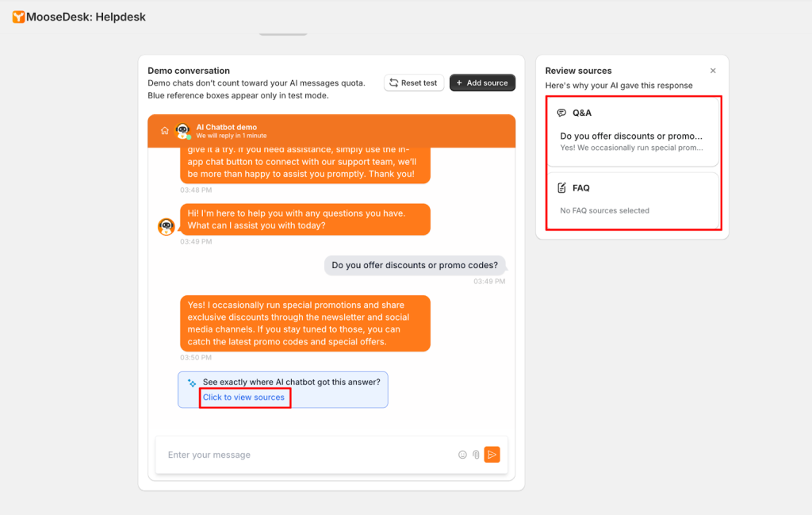The image size is (812, 515).
Task: Click the FAQ document icon
Action: tap(561, 188)
